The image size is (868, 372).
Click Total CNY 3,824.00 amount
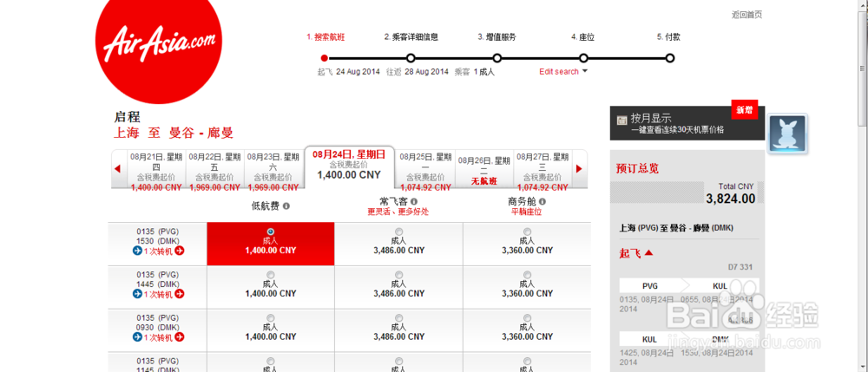pos(730,198)
